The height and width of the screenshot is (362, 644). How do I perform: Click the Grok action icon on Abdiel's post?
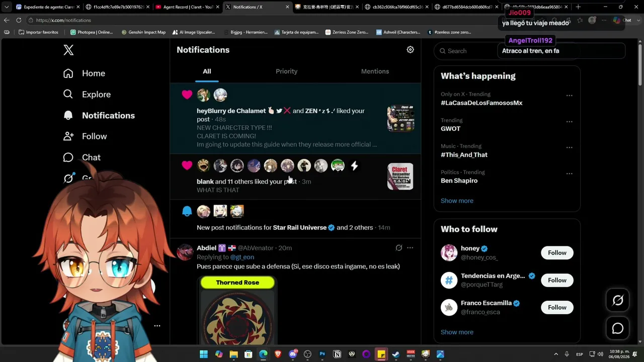point(398,248)
